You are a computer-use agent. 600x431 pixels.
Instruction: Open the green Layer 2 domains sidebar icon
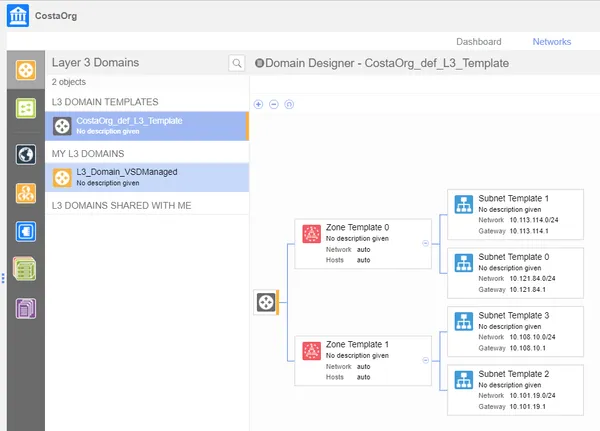pyautogui.click(x=26, y=108)
